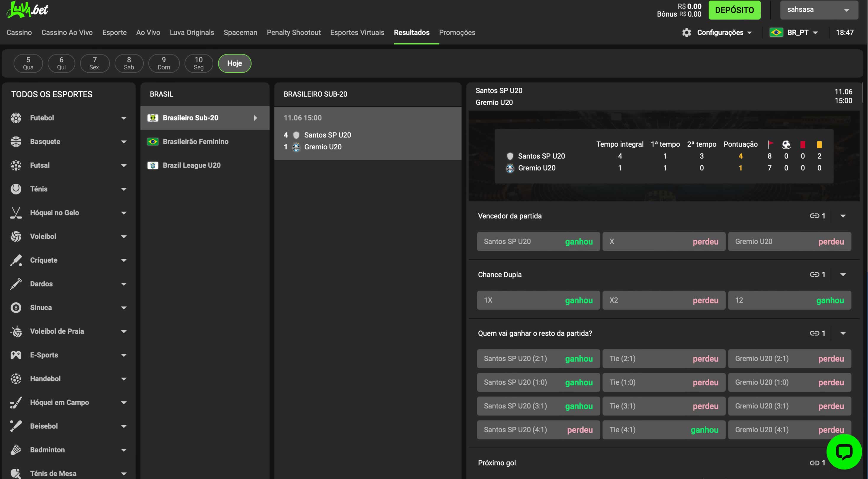The width and height of the screenshot is (868, 479).
Task: Click the Críquete bat icon
Action: coord(16,260)
